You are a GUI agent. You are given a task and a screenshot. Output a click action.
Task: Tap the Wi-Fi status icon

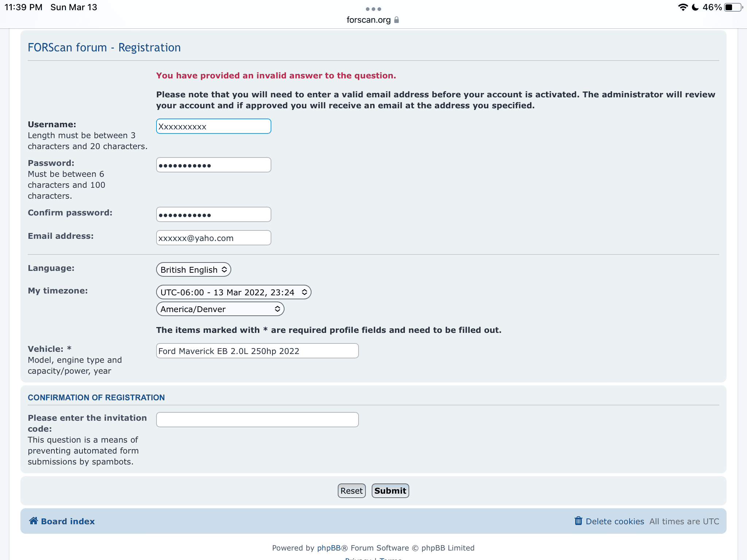click(682, 7)
